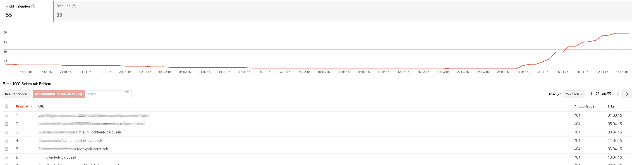This screenshot has height=165, width=644.
Task: Click help icon beside Blockiert
Action: tap(74, 6)
